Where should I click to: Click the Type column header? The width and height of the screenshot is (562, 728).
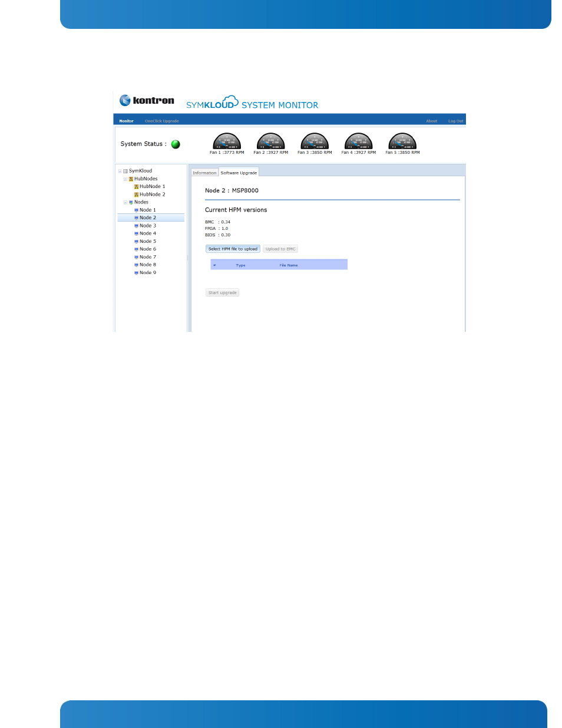tap(240, 265)
